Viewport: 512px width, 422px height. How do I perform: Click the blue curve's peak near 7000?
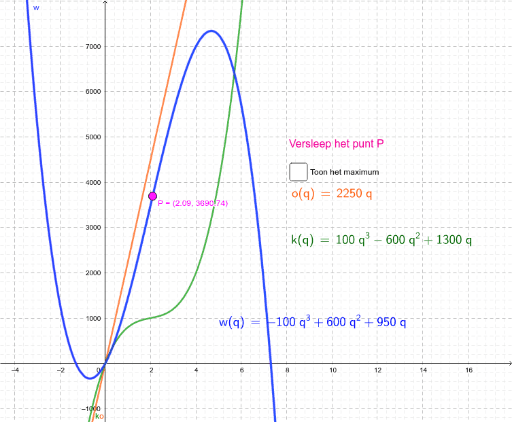point(211,31)
